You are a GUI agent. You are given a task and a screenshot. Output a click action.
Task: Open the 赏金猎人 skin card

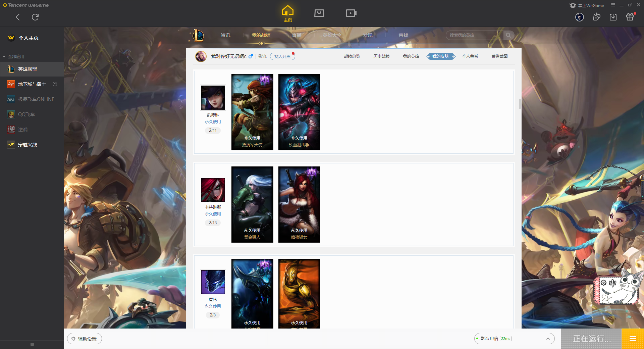point(252,204)
